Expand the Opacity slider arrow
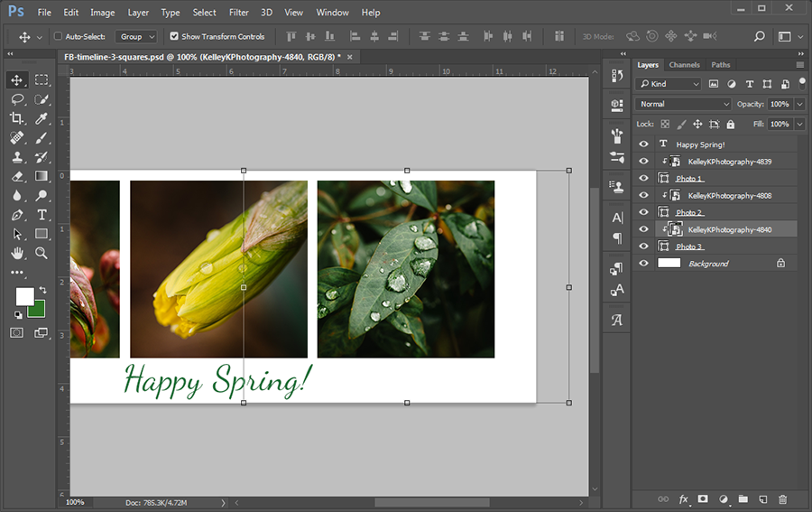 [799, 104]
